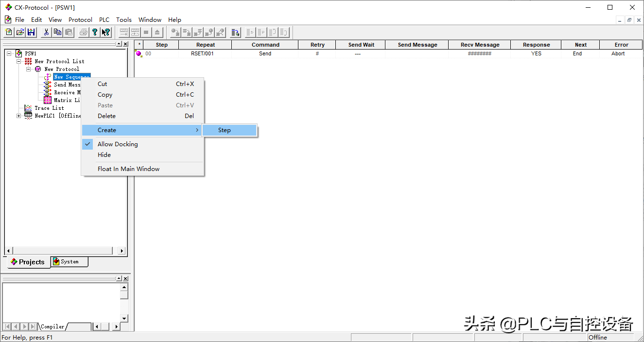
Task: Expand the NewPLC1 tree node
Action: tap(18, 116)
